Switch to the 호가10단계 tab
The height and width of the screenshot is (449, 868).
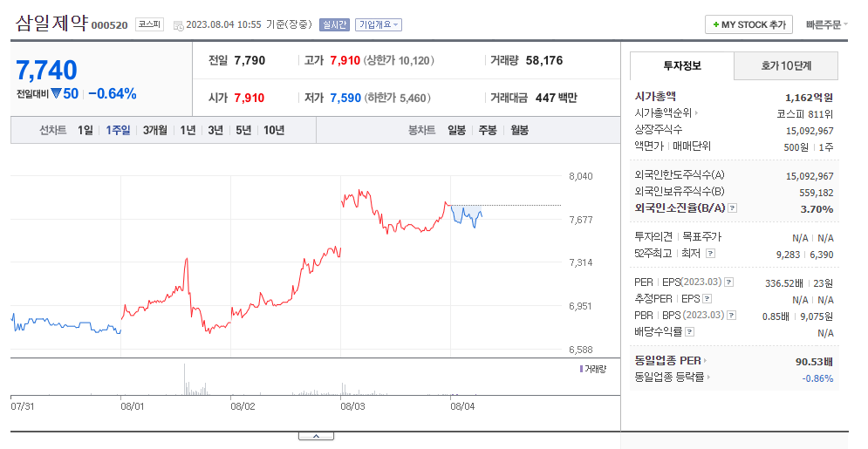coord(786,65)
